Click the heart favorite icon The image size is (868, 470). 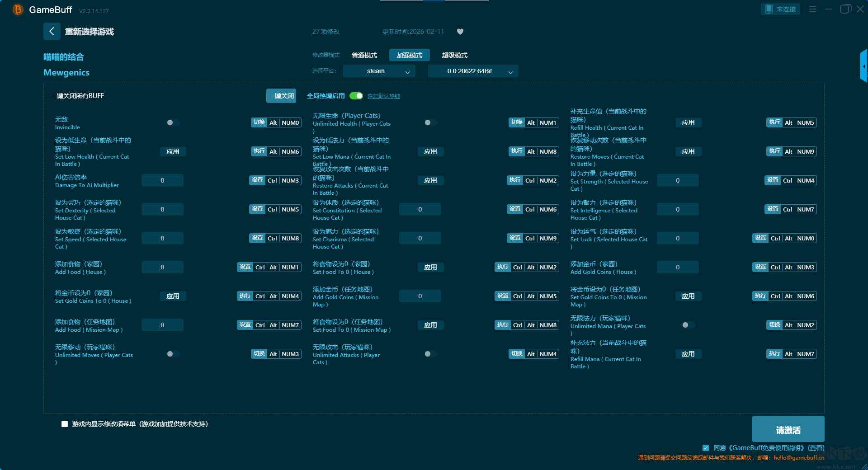(x=460, y=32)
